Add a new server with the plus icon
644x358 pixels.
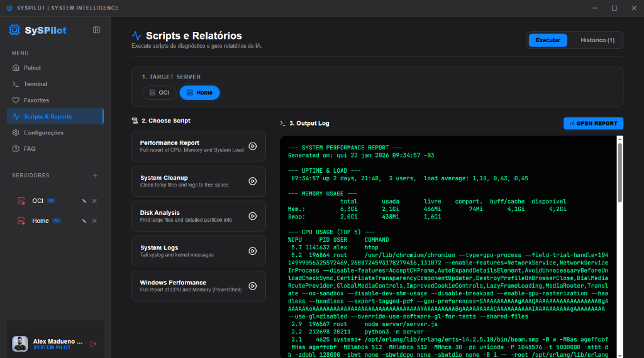click(96, 175)
